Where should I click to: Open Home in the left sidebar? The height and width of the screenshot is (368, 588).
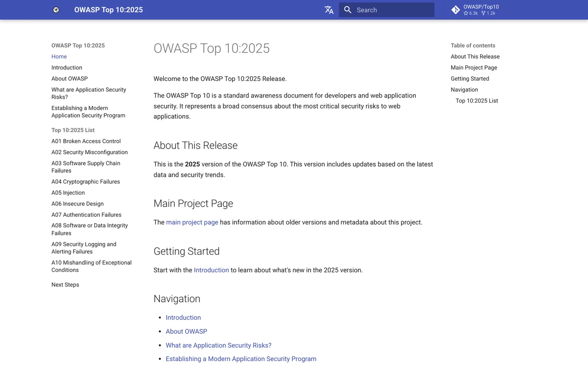pos(59,57)
